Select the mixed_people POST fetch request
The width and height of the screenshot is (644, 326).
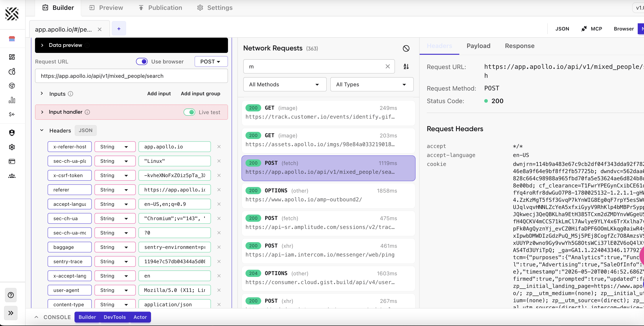pyautogui.click(x=328, y=168)
